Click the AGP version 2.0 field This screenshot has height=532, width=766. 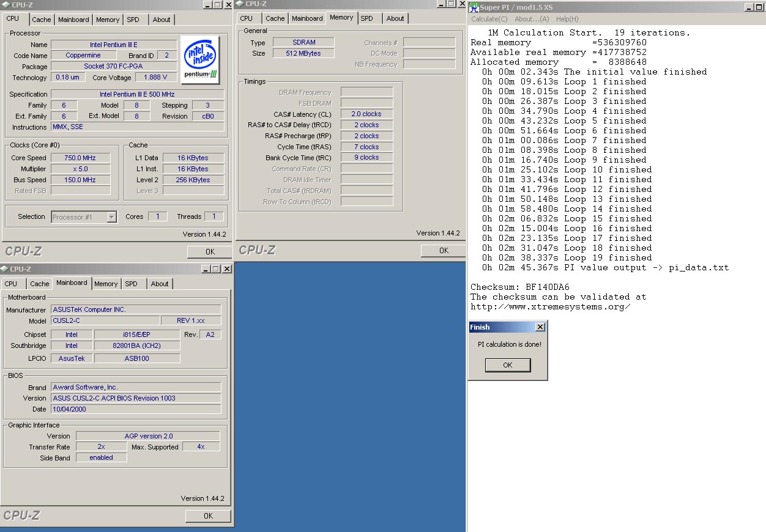click(149, 436)
